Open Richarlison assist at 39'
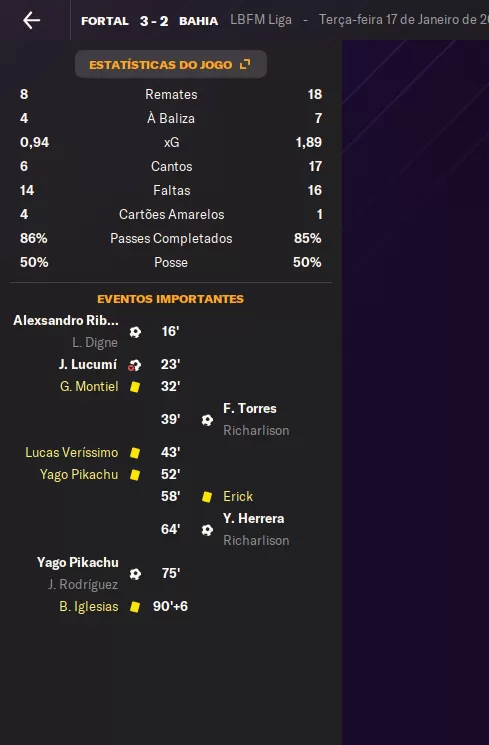 [256, 430]
